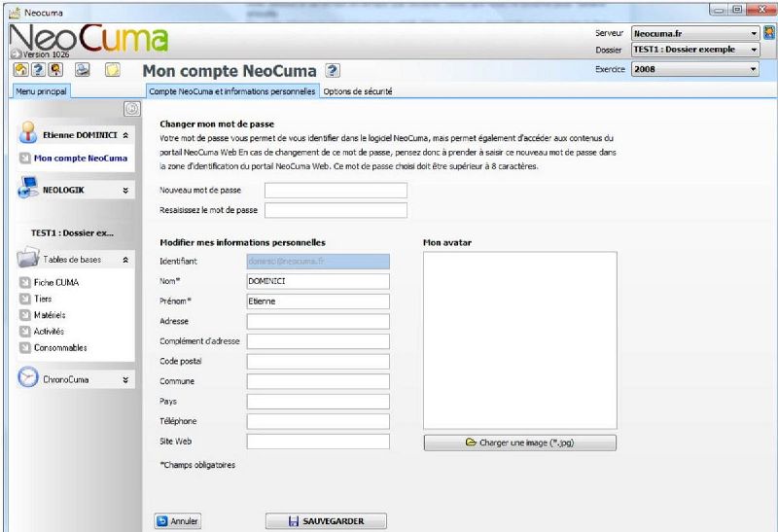Click the NEOLOGIK computer icon
This screenshot has height=532, width=778.
tap(28, 188)
